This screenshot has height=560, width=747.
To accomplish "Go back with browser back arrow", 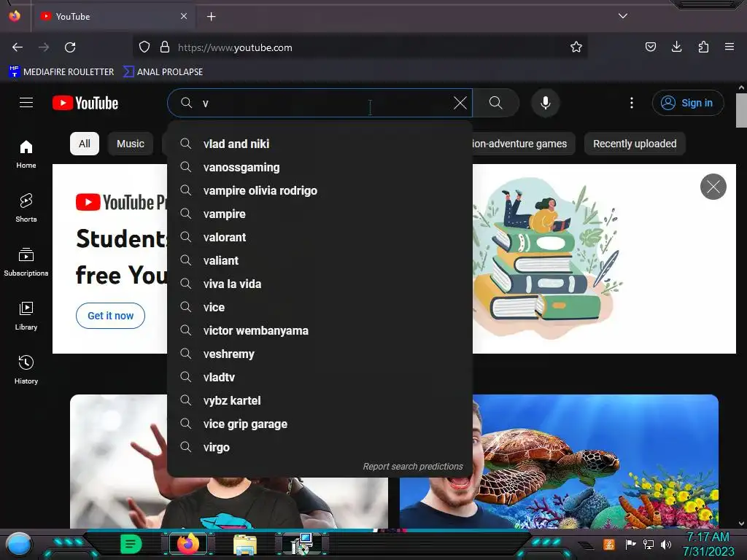I will [18, 47].
